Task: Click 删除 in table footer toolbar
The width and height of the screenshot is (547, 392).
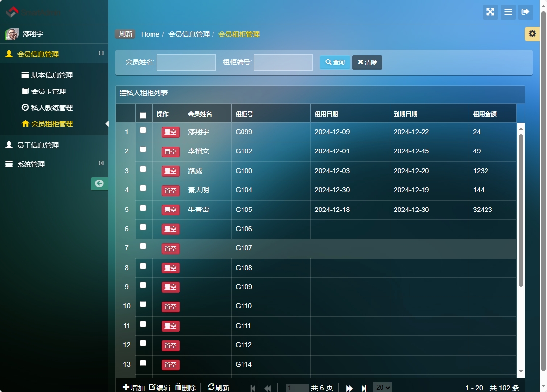Action: coord(185,387)
